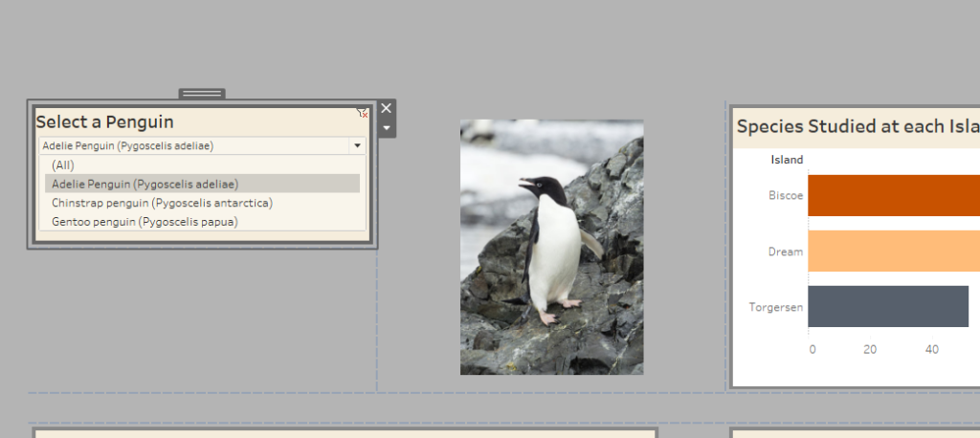This screenshot has width=980, height=438.
Task: Click the Adelie penguin photo
Action: click(x=552, y=247)
